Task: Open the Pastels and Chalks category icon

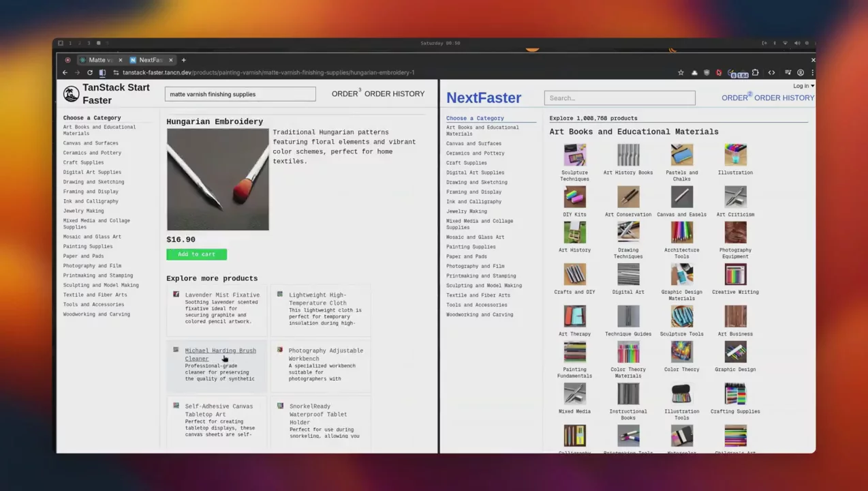Action: (x=681, y=155)
